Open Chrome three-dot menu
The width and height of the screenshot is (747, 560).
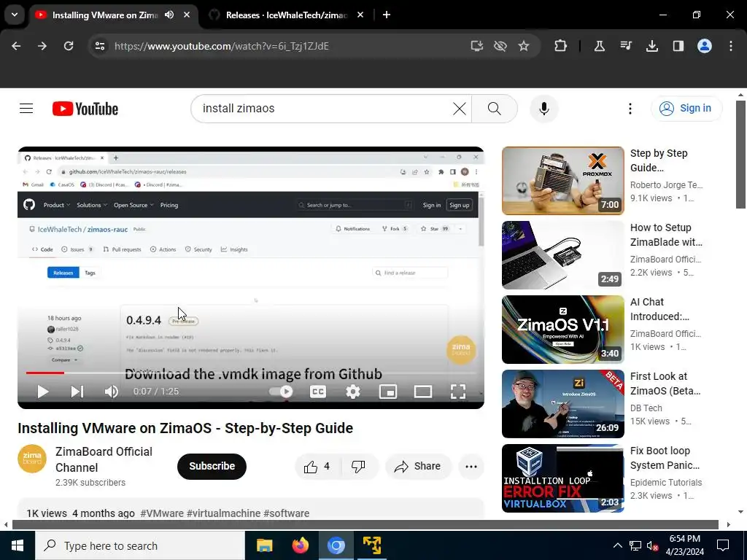tap(731, 46)
